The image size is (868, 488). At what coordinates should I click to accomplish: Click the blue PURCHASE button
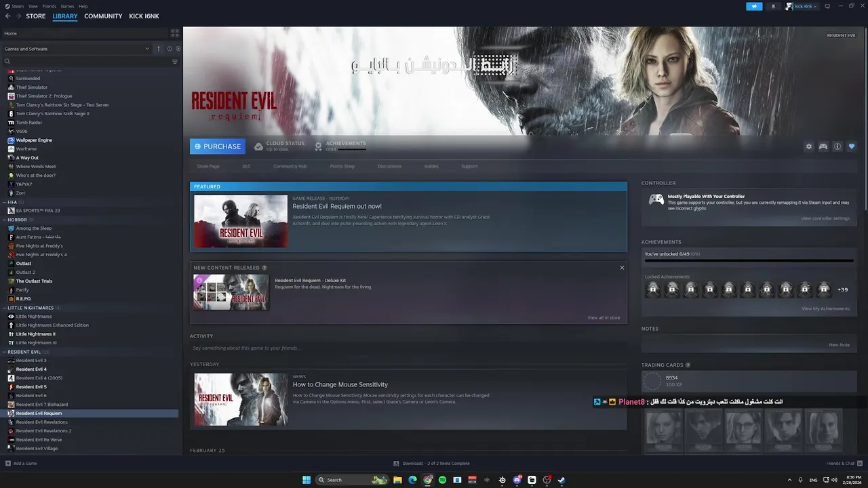tap(218, 146)
